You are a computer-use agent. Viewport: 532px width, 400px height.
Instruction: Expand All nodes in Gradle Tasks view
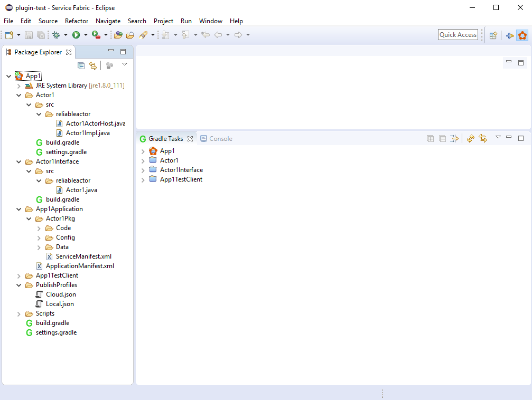pyautogui.click(x=430, y=138)
